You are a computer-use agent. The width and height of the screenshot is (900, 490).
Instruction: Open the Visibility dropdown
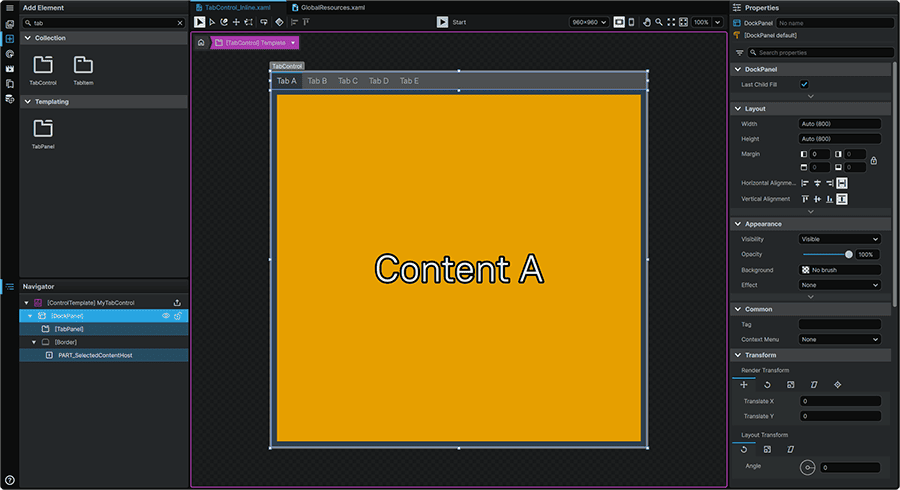point(840,239)
